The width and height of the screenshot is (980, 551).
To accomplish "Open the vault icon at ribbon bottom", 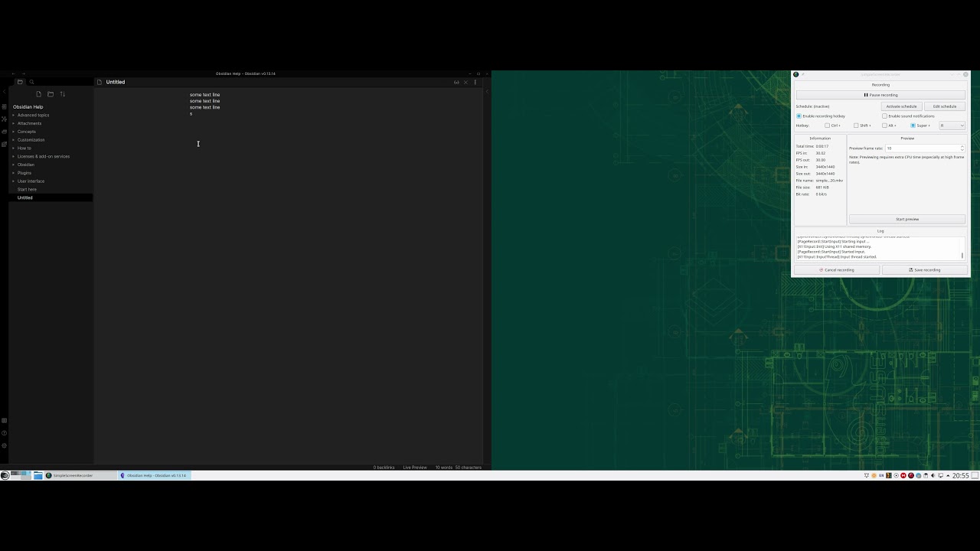I will click(x=4, y=421).
